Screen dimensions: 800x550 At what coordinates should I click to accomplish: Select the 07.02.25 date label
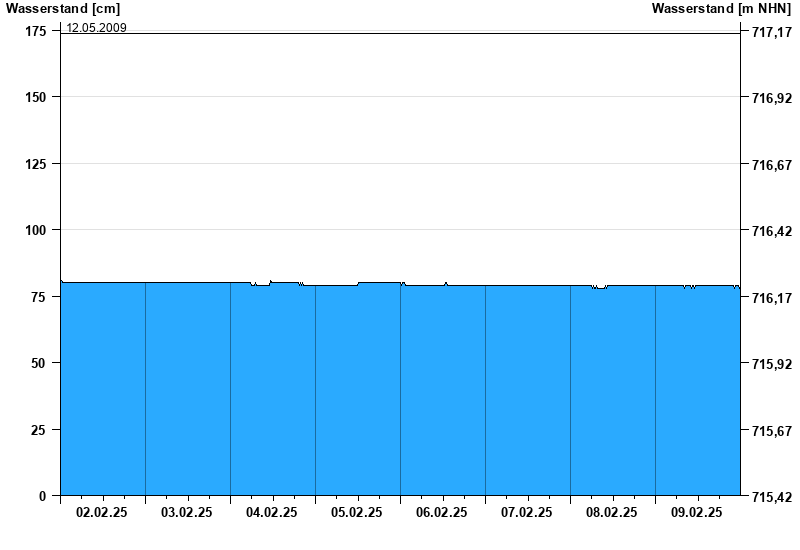(527, 513)
